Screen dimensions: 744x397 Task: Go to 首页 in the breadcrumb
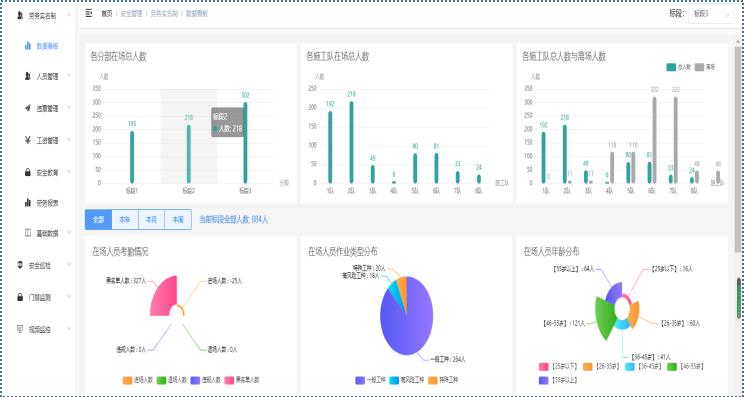106,14
